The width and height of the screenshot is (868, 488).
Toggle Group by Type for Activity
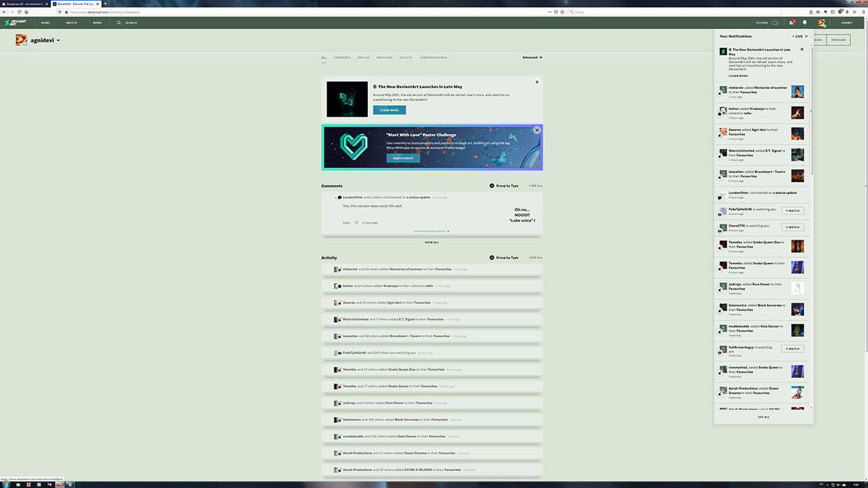504,258
